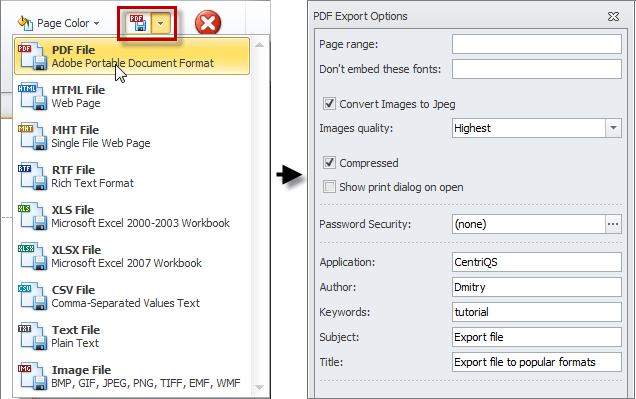Uncheck Convert Images to Jpeg
The height and width of the screenshot is (399, 636).
point(329,104)
